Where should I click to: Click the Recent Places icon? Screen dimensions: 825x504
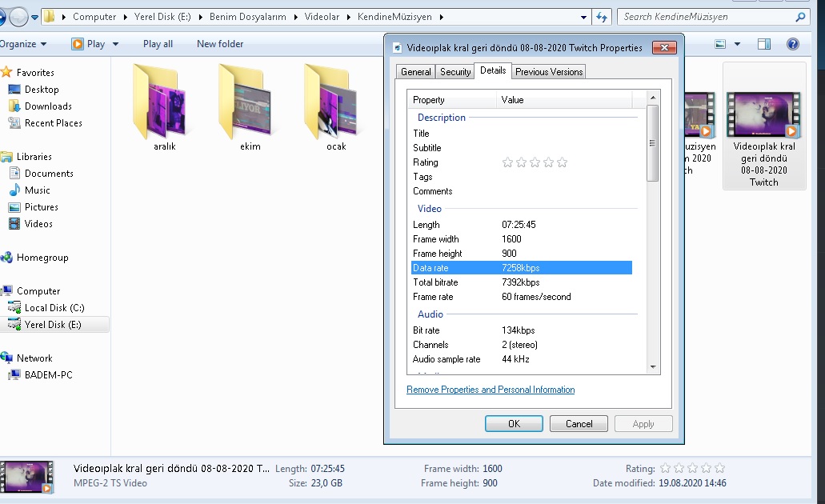coord(14,123)
